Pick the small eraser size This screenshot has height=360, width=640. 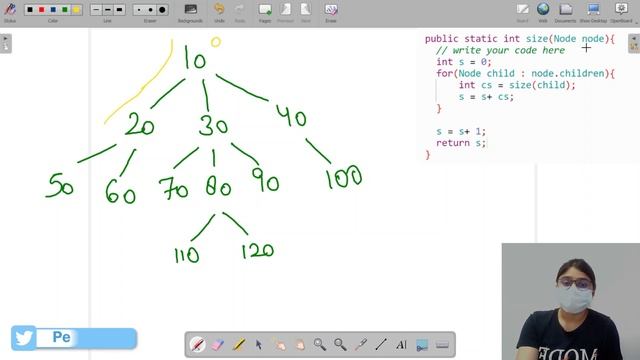coord(139,9)
